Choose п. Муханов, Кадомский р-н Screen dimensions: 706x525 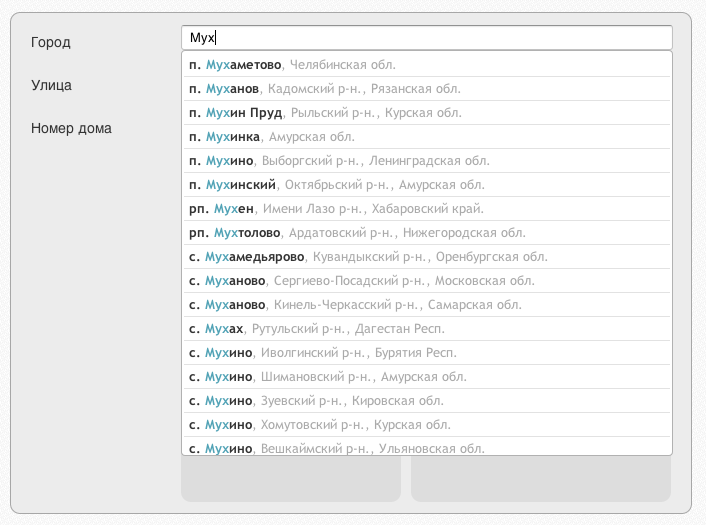tap(426, 89)
